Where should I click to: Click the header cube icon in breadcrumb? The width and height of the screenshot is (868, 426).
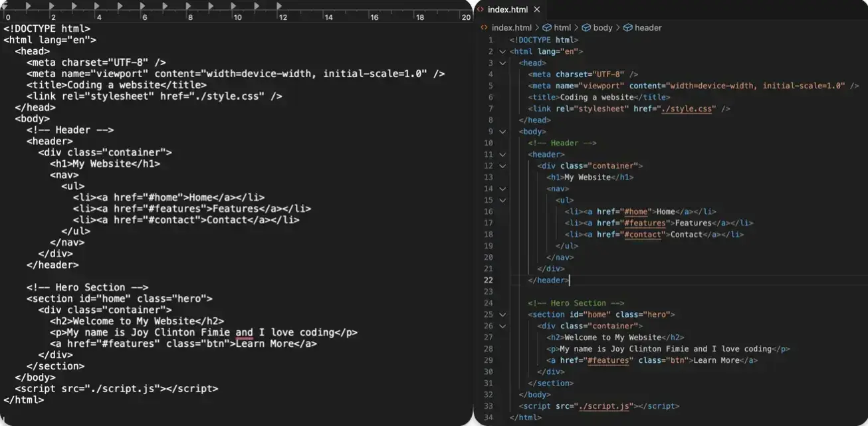627,28
